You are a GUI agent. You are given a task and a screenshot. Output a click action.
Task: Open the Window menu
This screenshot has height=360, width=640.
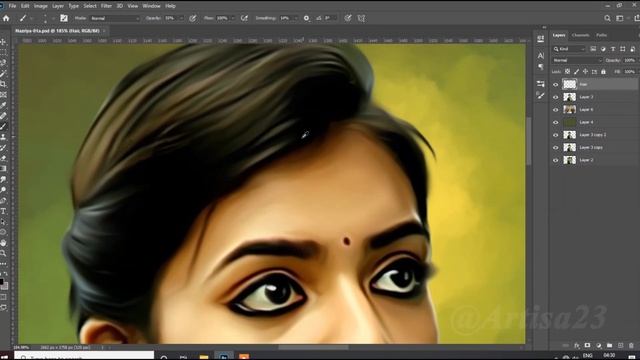151,6
